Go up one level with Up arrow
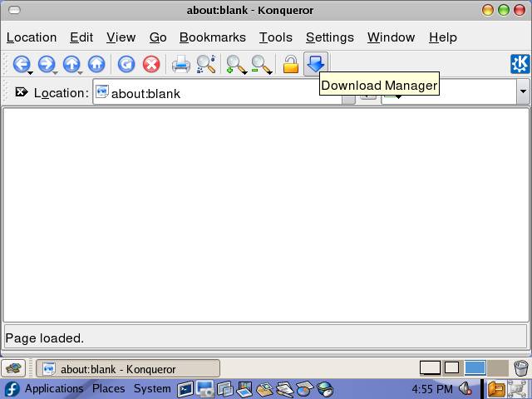This screenshot has height=399, width=532. (x=71, y=64)
